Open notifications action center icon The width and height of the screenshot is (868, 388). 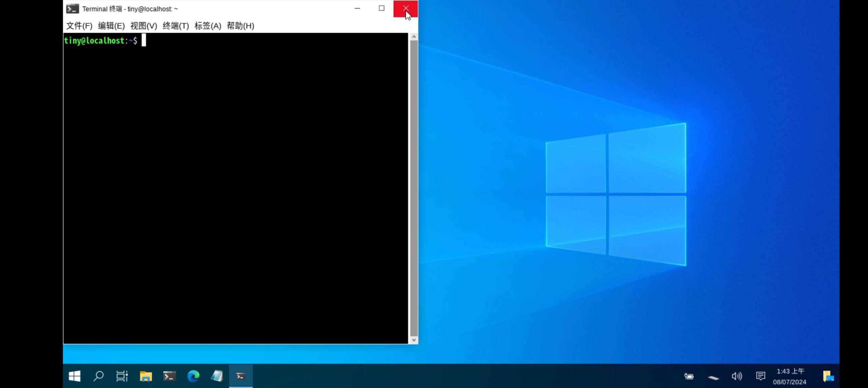pos(761,376)
